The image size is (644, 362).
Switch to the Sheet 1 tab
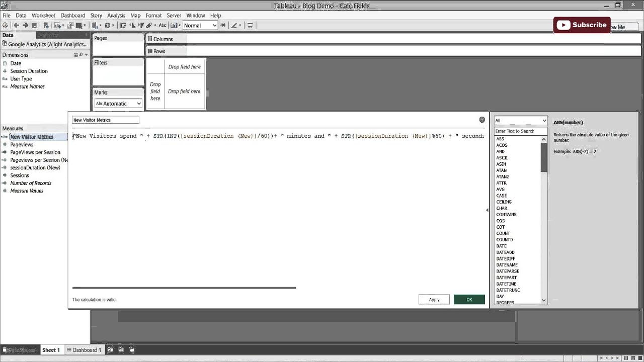point(51,350)
